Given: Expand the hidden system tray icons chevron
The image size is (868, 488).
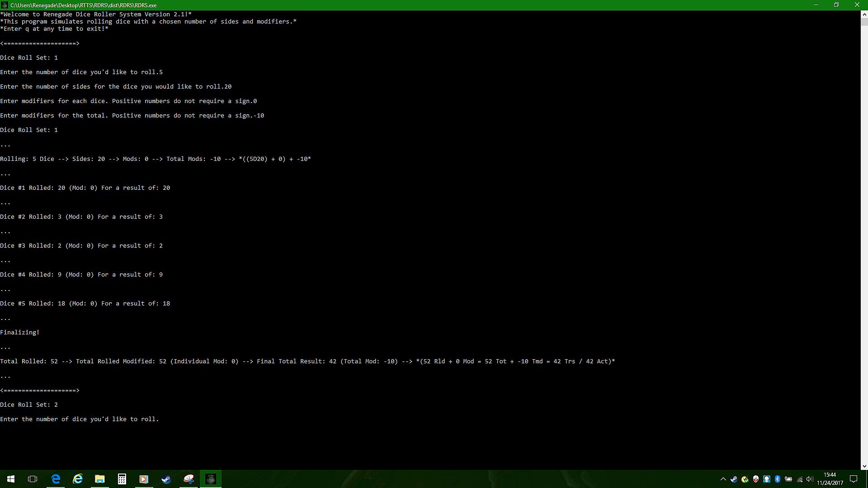Looking at the screenshot, I should click(723, 479).
